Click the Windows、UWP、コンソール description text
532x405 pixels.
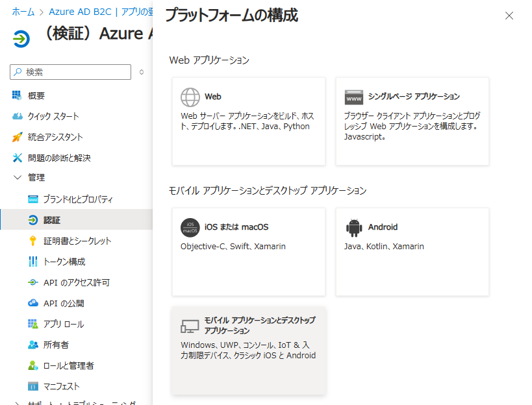248,350
